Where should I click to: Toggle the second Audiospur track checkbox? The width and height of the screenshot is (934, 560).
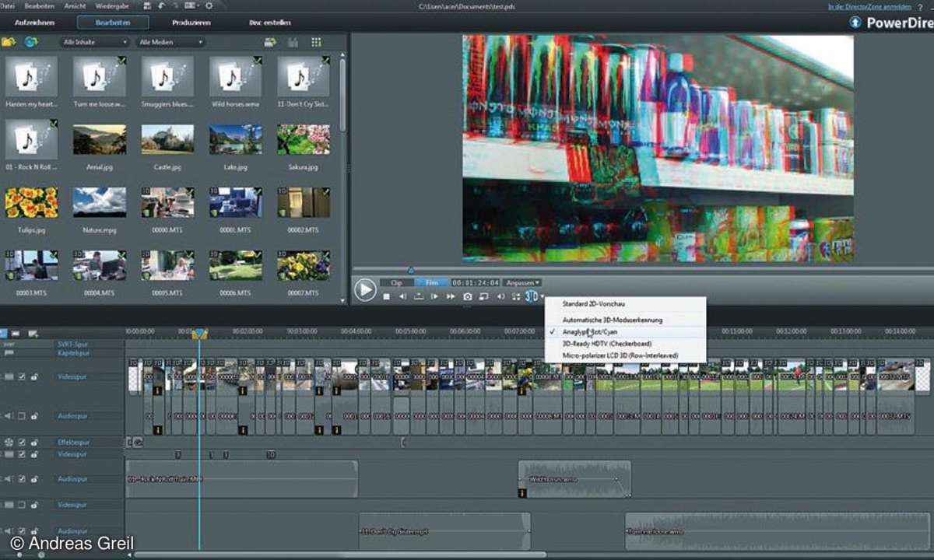(x=22, y=479)
